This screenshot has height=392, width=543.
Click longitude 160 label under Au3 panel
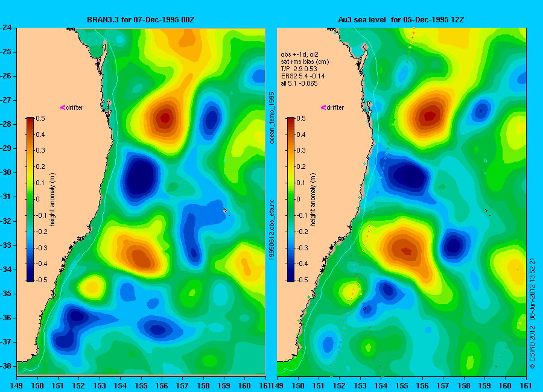(x=505, y=386)
